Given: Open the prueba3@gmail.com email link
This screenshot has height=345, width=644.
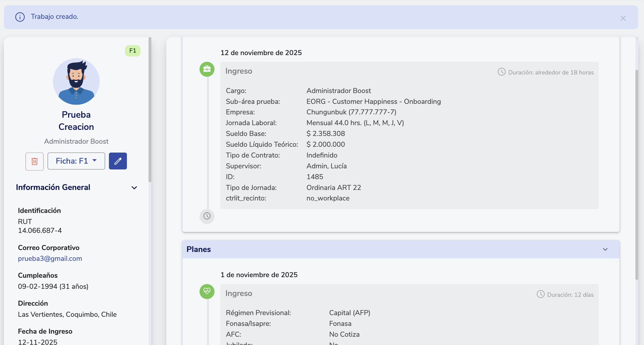Looking at the screenshot, I should pos(50,259).
